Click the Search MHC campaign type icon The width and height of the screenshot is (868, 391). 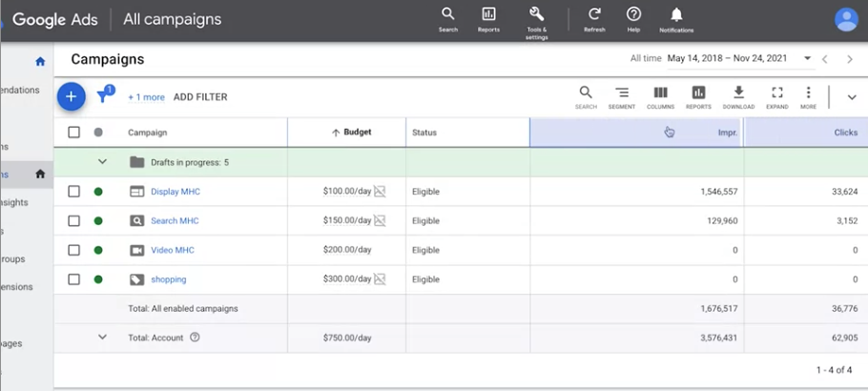tap(136, 221)
